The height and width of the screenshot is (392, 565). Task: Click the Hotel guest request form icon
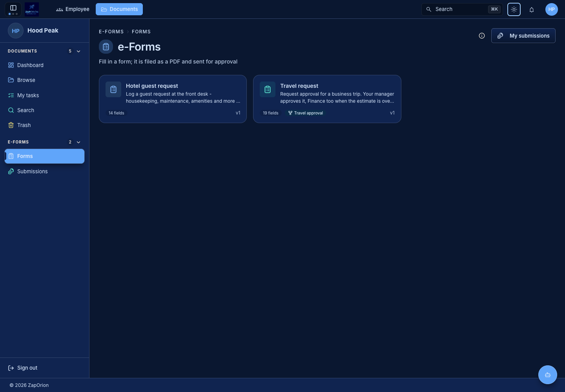pyautogui.click(x=113, y=89)
